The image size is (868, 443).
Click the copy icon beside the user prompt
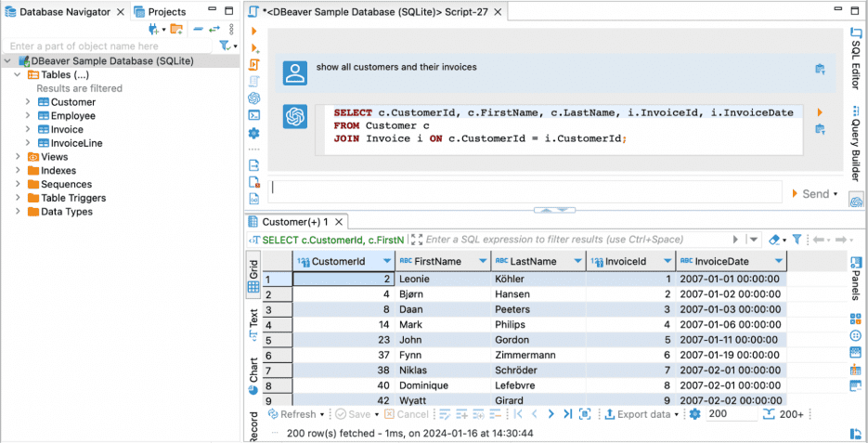819,69
